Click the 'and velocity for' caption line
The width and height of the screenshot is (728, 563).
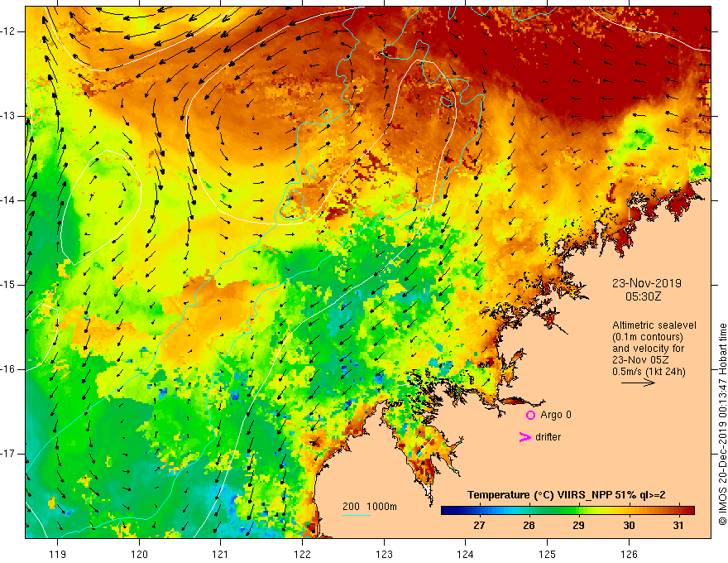(x=648, y=349)
